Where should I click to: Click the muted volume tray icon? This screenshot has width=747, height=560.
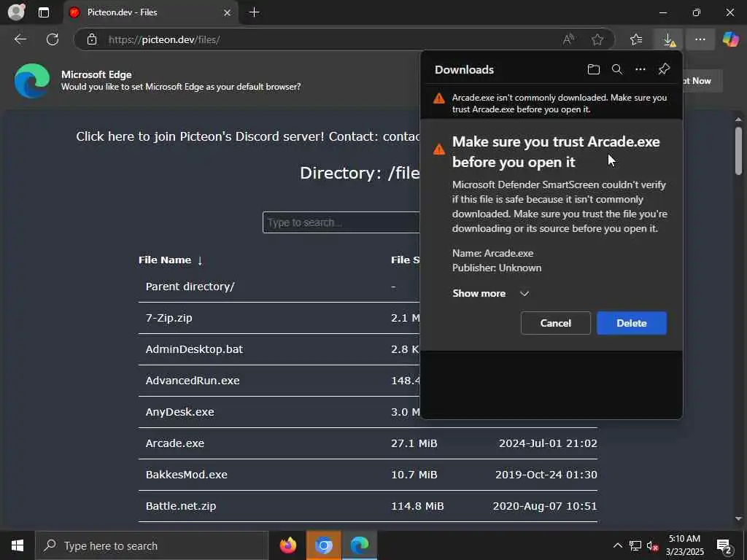(652, 545)
